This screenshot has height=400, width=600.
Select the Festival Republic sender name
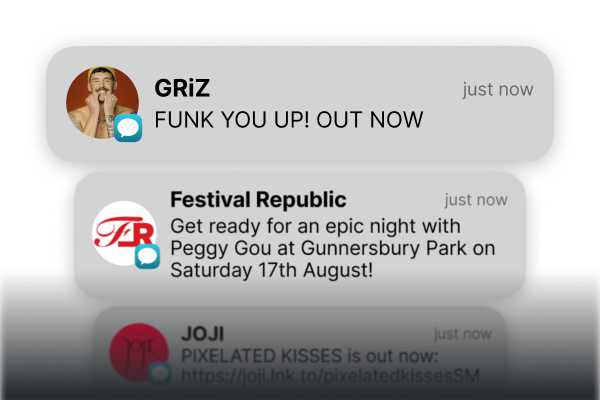[258, 199]
